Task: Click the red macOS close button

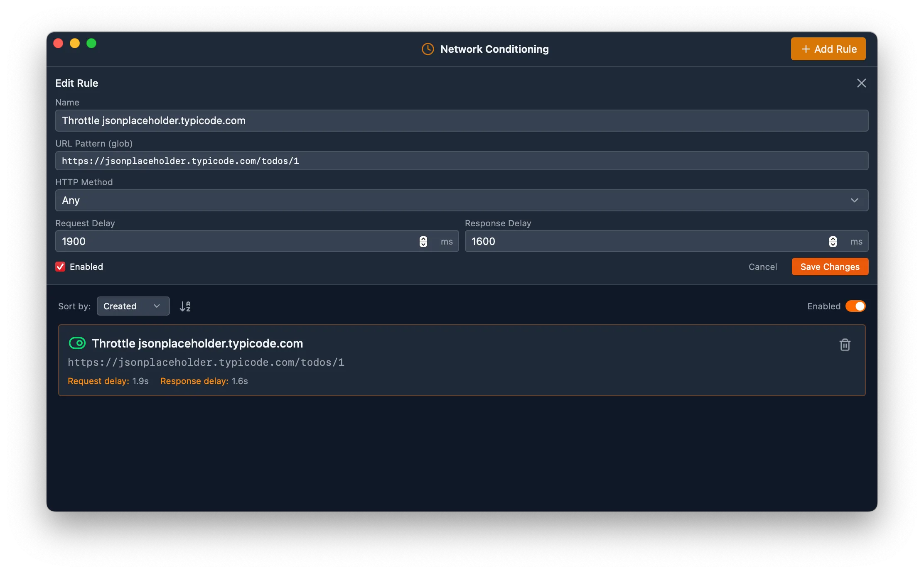Action: [x=58, y=43]
